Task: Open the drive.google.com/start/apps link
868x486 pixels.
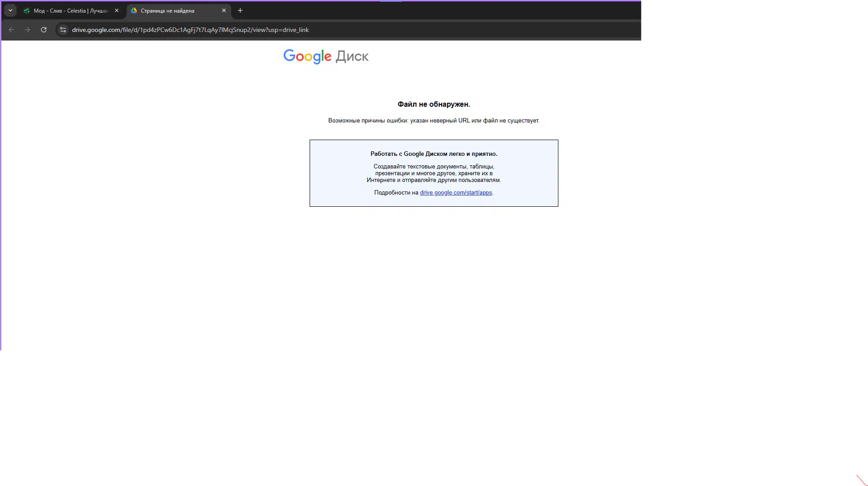Action: (456, 193)
